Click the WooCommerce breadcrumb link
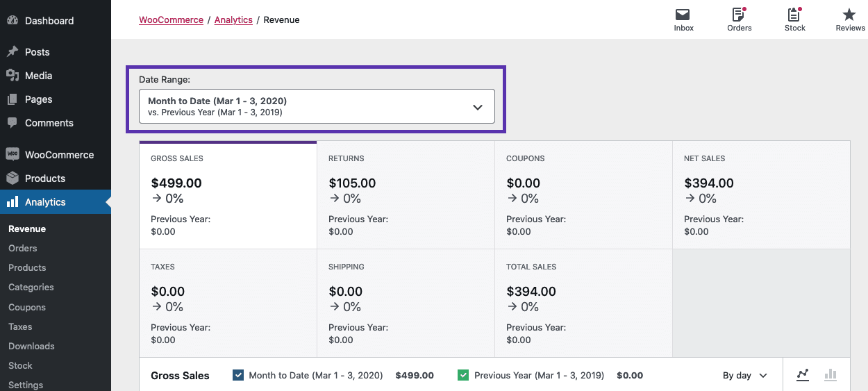Viewport: 868px width, 391px height. pos(171,19)
